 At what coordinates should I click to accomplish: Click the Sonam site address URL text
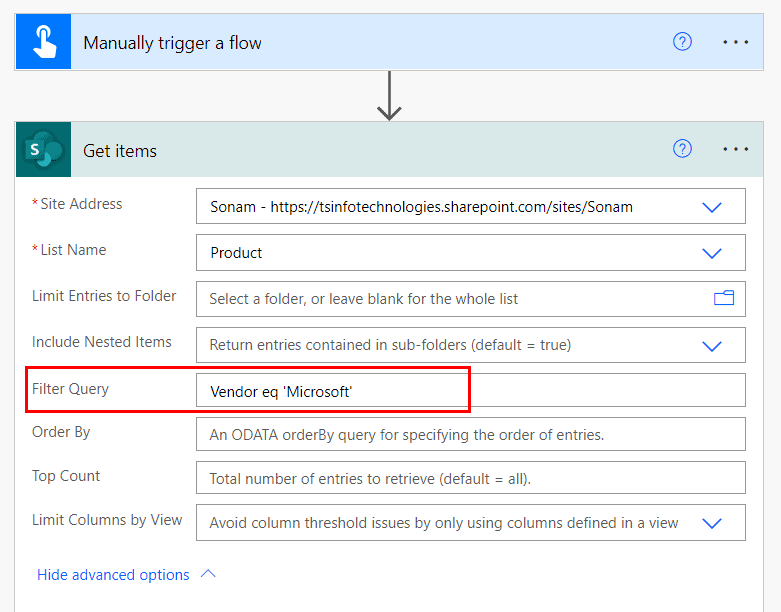pos(451,207)
